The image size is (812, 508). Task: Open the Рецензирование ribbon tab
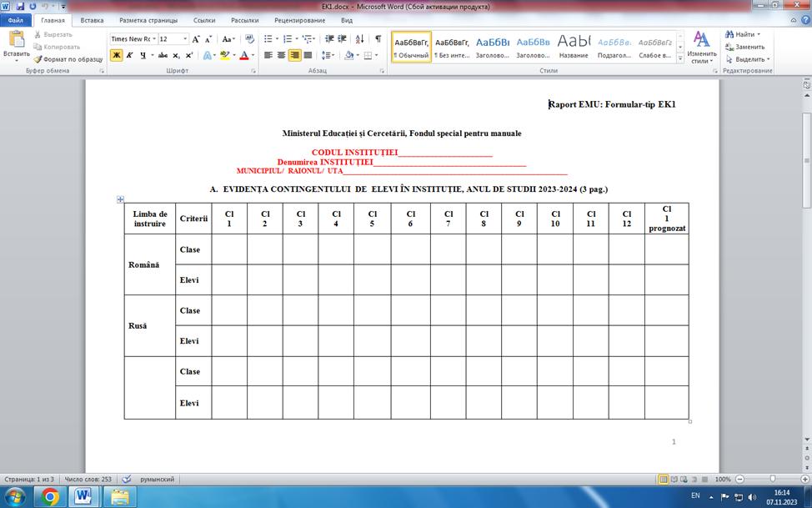point(300,20)
